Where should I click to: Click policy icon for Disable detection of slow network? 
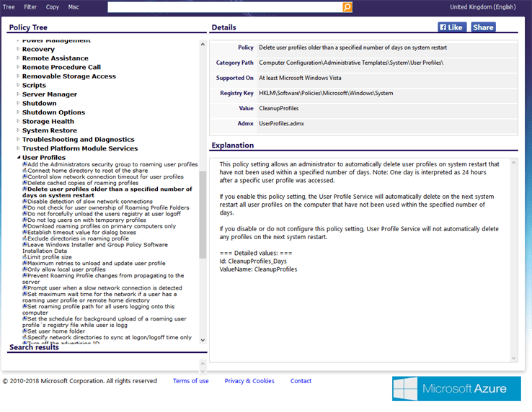[25, 201]
